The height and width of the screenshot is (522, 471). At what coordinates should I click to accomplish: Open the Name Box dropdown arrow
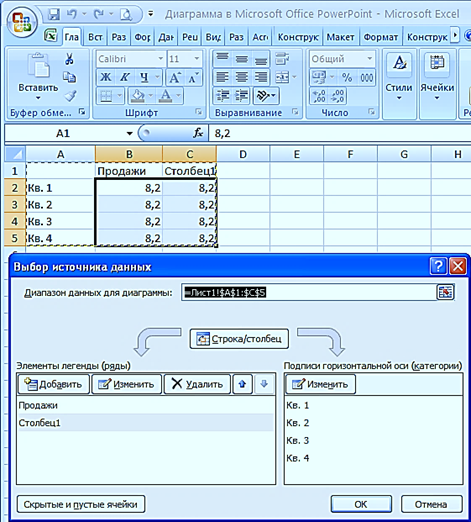(129, 134)
